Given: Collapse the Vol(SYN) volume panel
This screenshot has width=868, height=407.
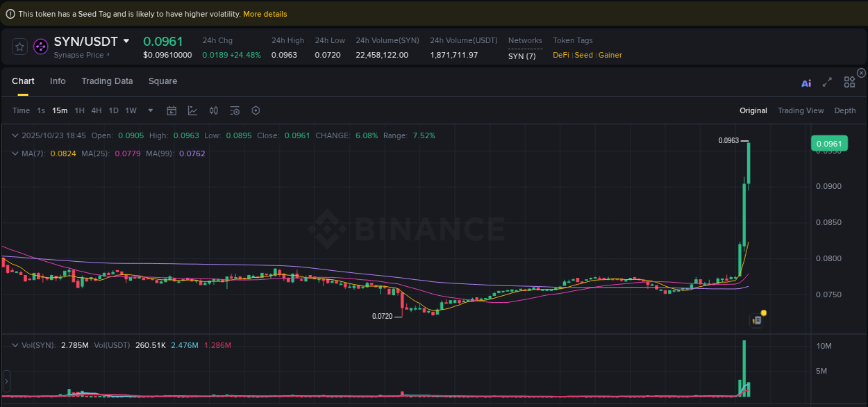Looking at the screenshot, I should tap(14, 344).
